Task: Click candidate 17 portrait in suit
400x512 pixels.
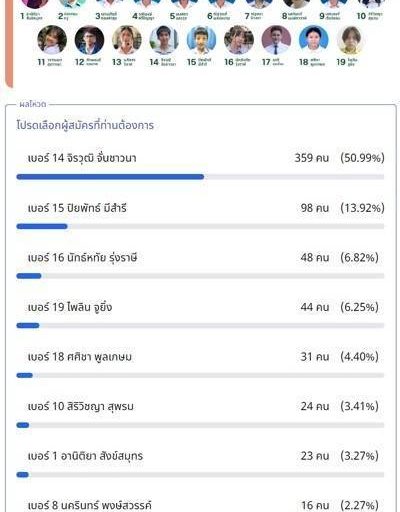Action: 276,40
